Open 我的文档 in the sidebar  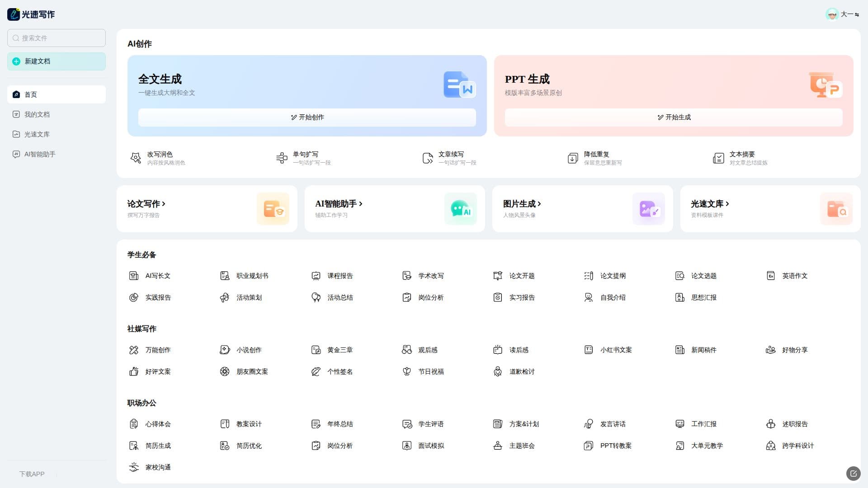coord(57,114)
